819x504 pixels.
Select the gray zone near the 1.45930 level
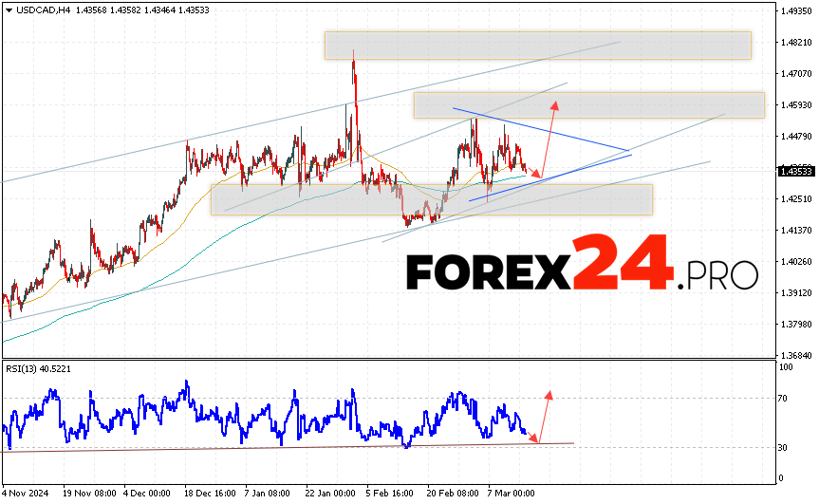point(588,105)
